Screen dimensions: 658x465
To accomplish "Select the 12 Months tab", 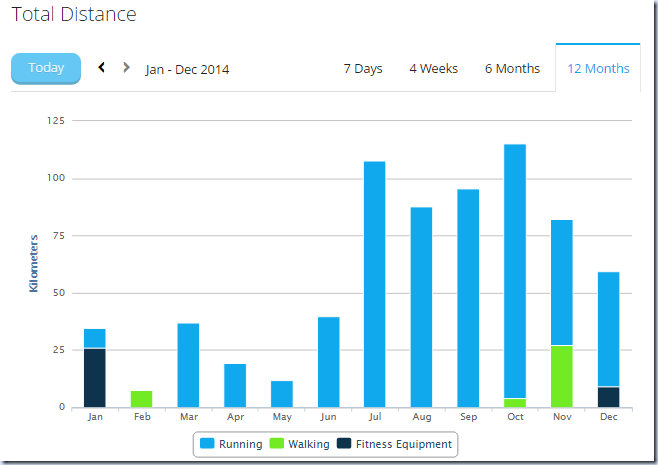I will (598, 68).
